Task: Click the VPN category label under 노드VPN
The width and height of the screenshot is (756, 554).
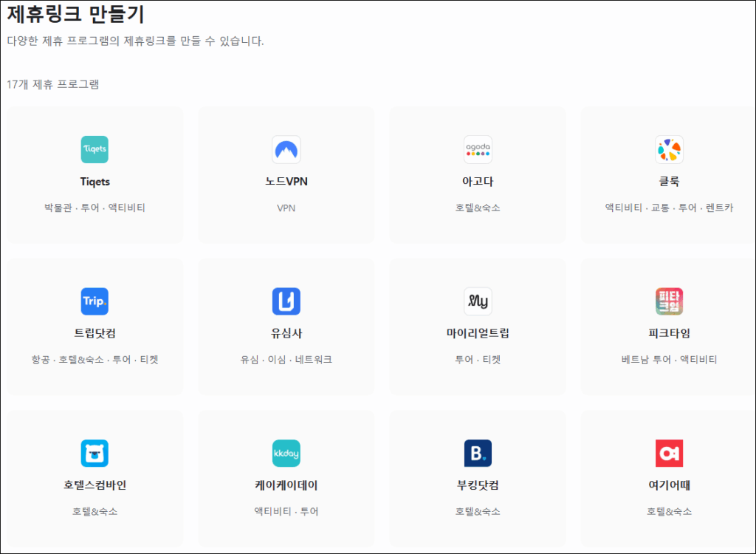Action: [x=286, y=208]
